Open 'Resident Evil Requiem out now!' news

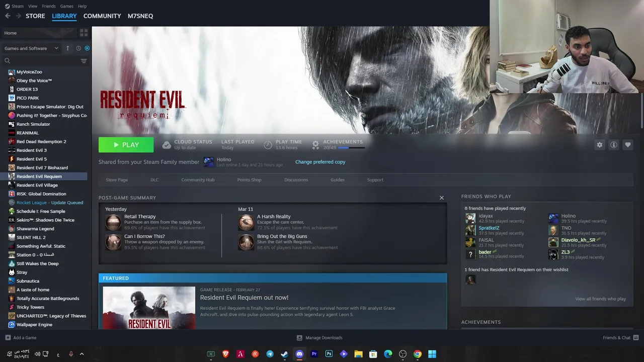click(244, 298)
